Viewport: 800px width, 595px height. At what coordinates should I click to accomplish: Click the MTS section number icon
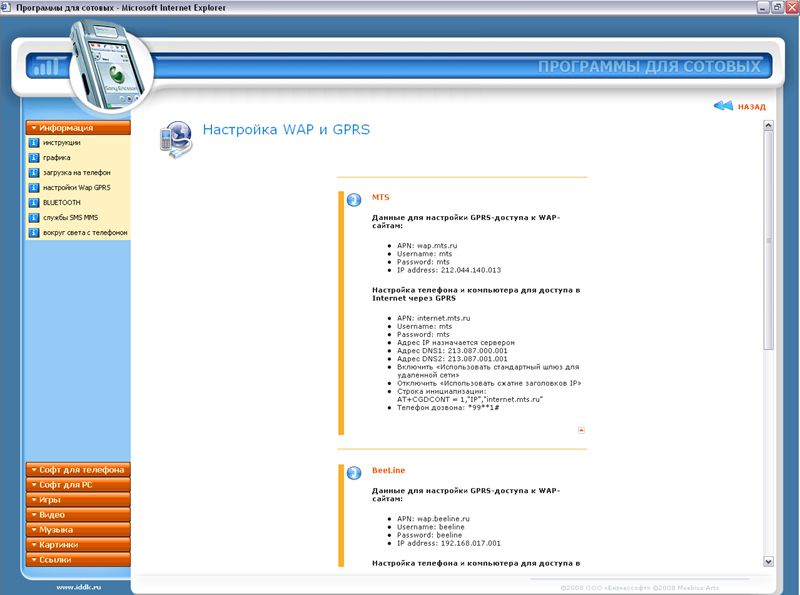(x=353, y=200)
